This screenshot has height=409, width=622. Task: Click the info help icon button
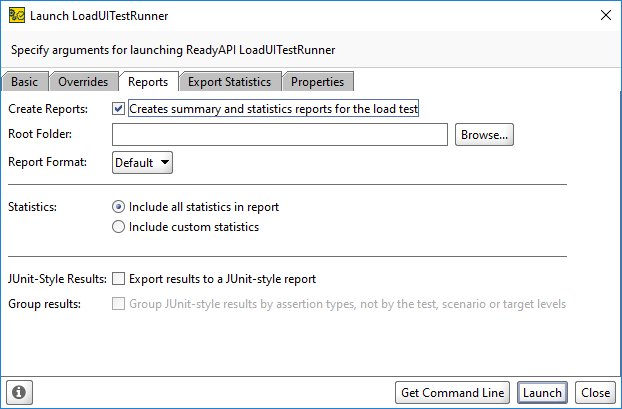(19, 392)
